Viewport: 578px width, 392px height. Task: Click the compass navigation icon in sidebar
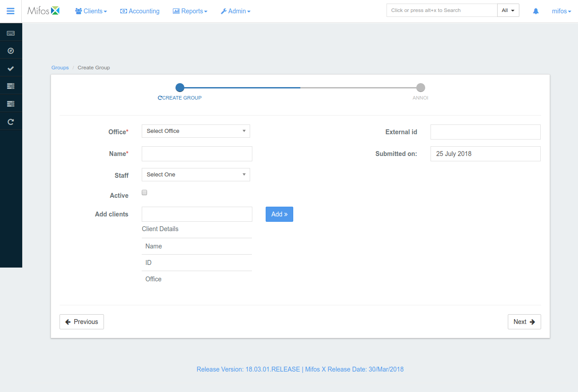pos(11,50)
